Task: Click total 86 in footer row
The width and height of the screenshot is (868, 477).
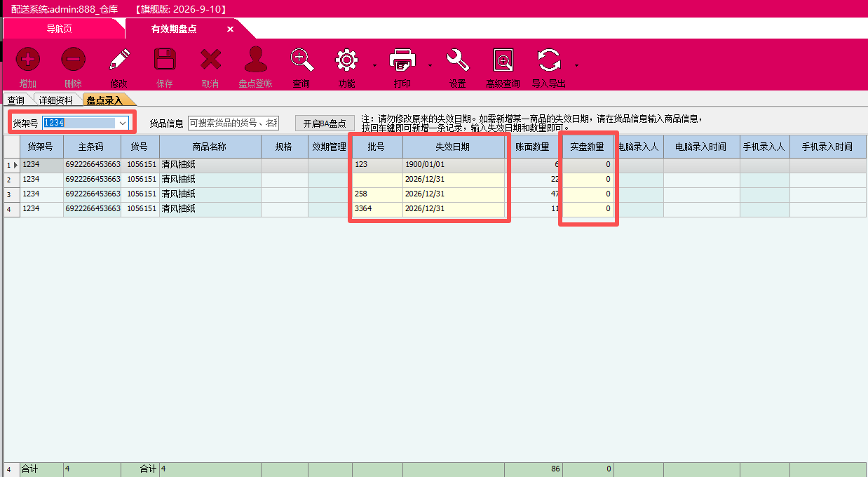Action: 532,469
